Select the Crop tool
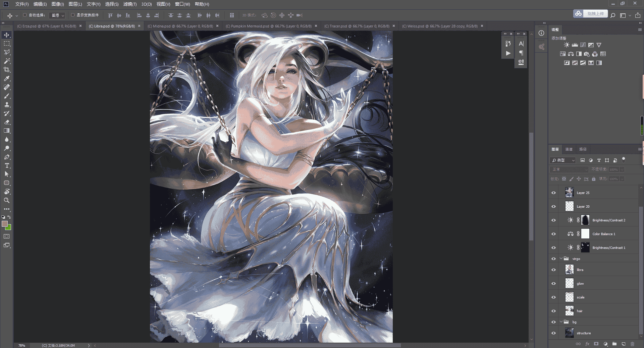644x348 pixels. [x=7, y=70]
